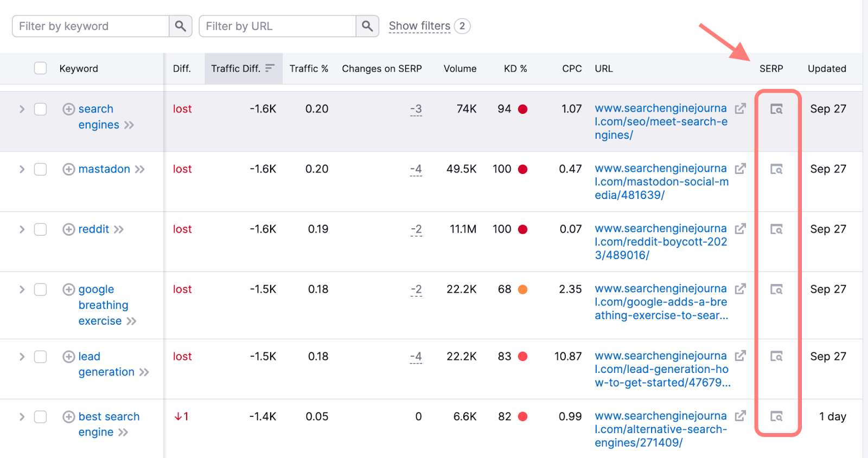Open mastodon-social-media URL external link icon

740,169
